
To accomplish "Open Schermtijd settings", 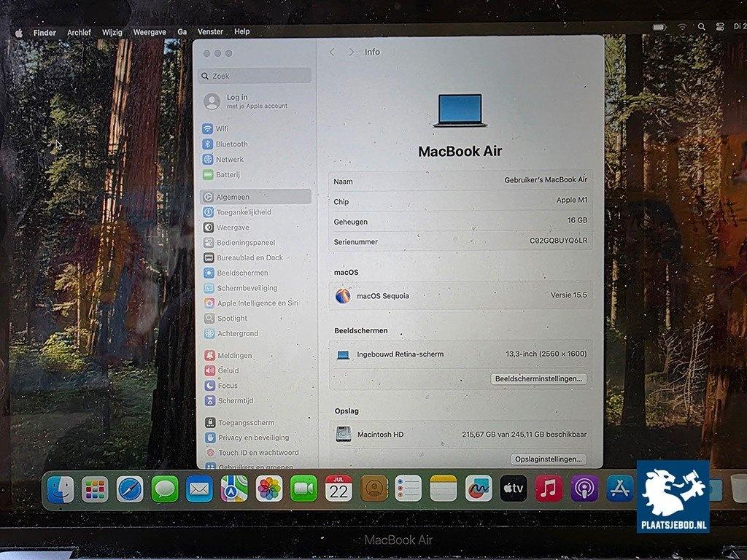I will pos(230,401).
